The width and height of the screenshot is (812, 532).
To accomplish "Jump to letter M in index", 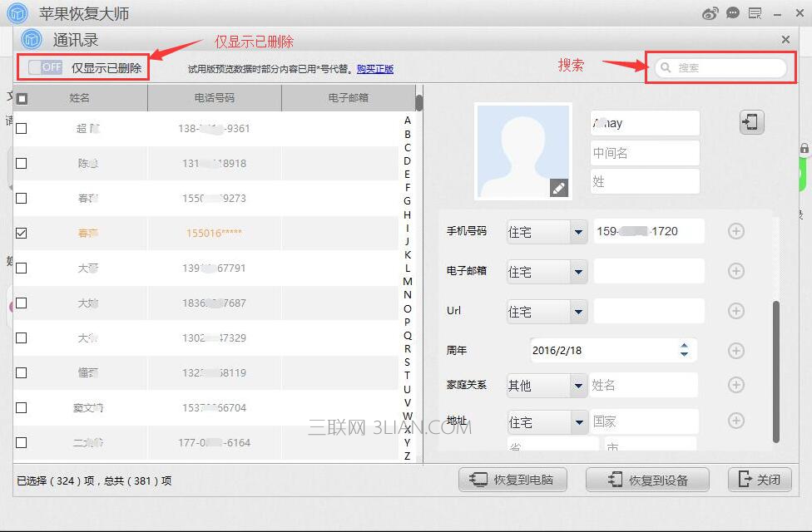I will point(408,281).
